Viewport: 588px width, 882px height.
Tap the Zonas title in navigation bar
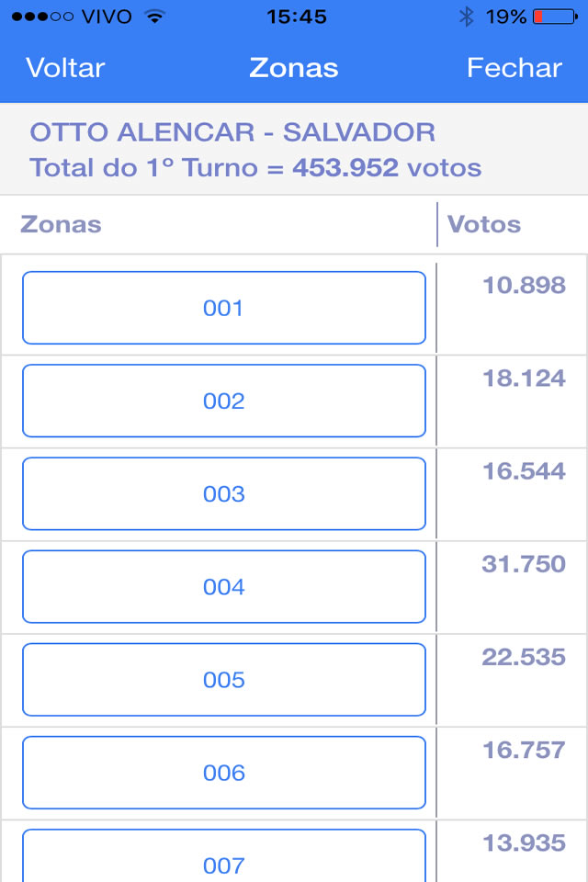[294, 68]
